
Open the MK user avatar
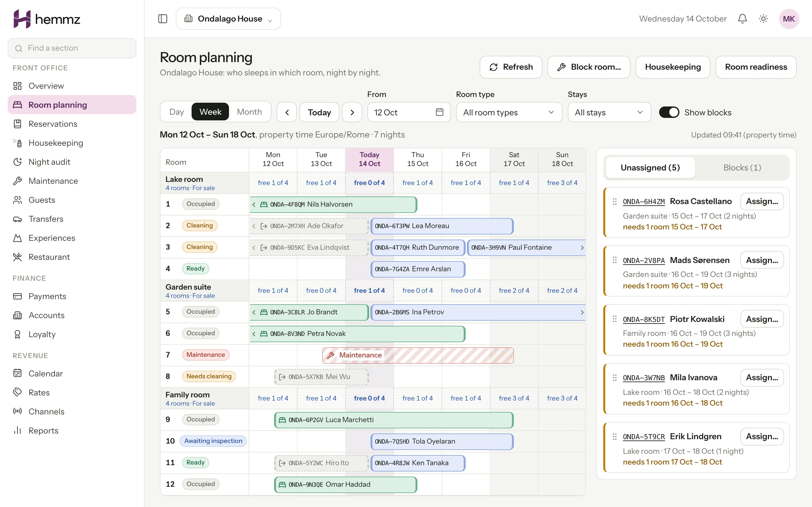point(789,19)
